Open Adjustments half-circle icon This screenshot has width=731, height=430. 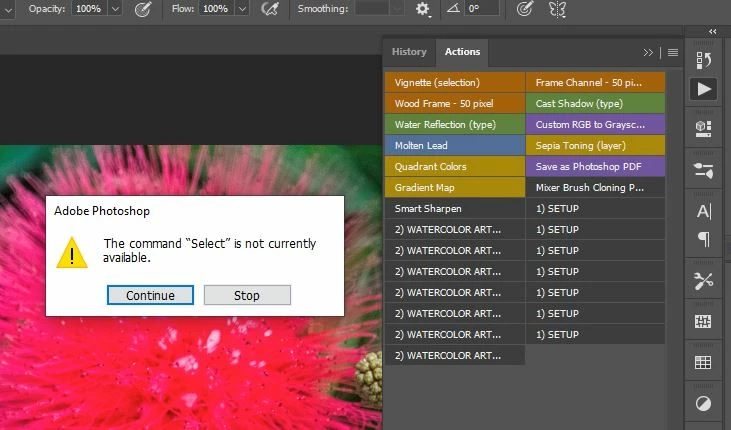[703, 403]
